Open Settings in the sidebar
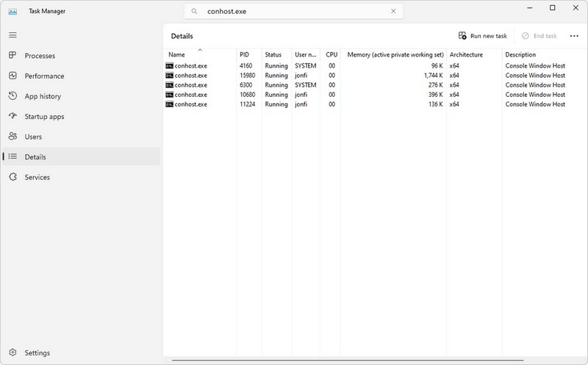588x365 pixels. click(82, 353)
